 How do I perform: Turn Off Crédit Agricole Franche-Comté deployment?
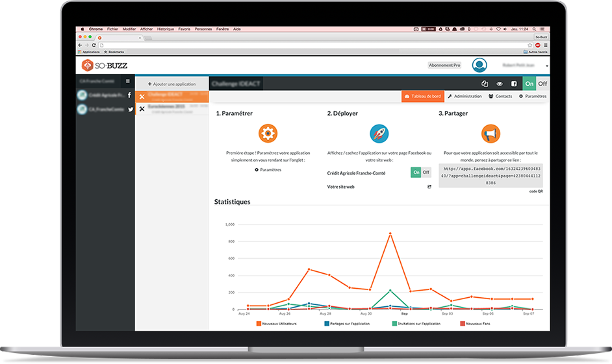coord(426,172)
